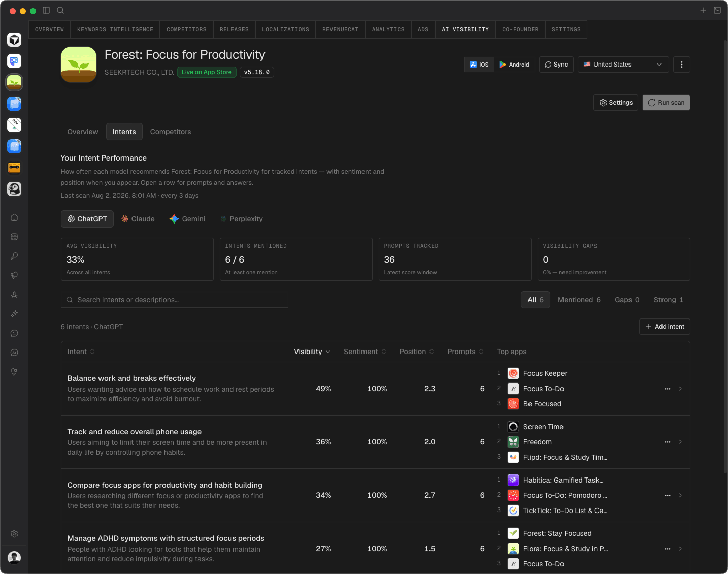728x574 pixels.
Task: Expand the Compare focus apps row chevron
Action: 680,495
